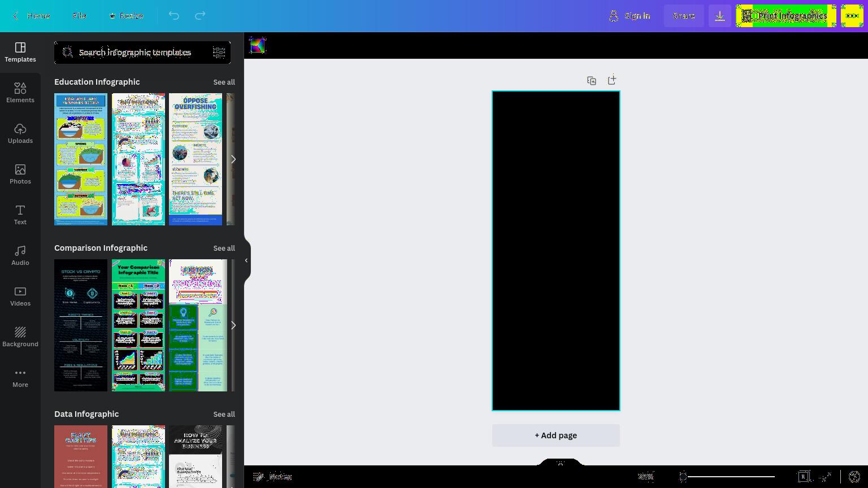Click the Add page icon above canvas
Viewport: 868px width, 488px height.
tap(612, 80)
